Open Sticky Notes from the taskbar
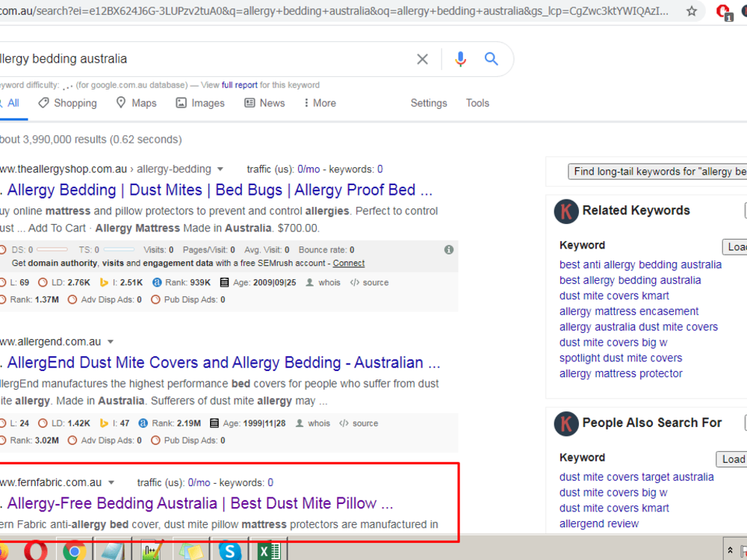This screenshot has width=747, height=560. point(190,551)
